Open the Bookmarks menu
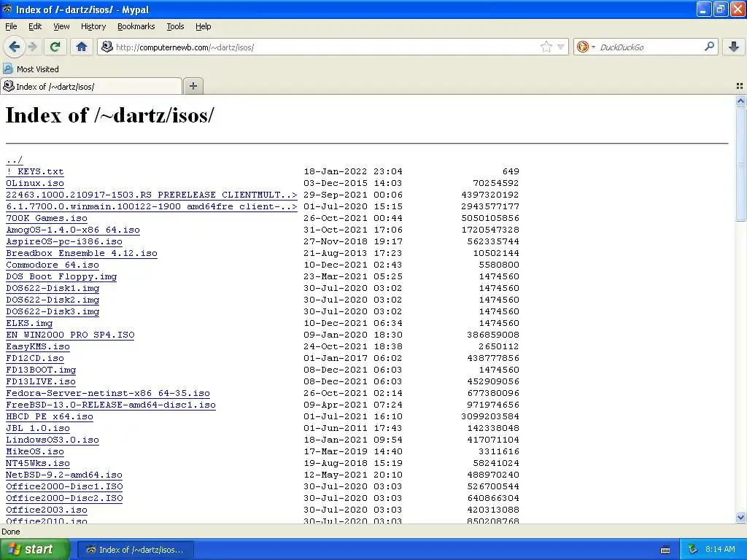The image size is (747, 560). (x=136, y=26)
